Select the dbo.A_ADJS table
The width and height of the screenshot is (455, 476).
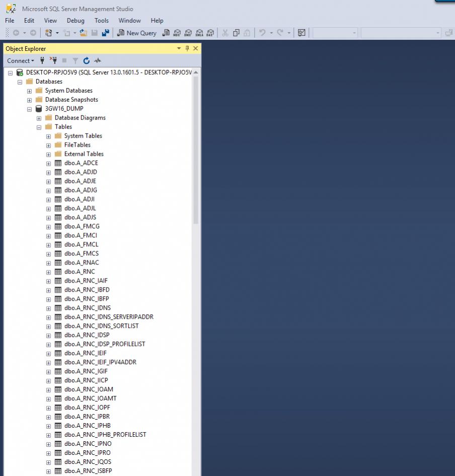click(x=80, y=217)
